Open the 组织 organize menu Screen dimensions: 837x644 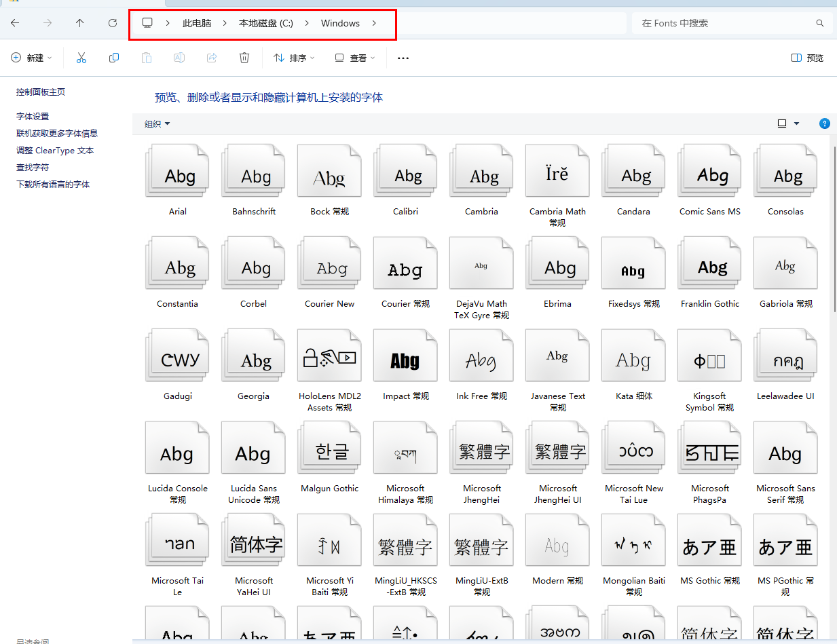pyautogui.click(x=157, y=124)
